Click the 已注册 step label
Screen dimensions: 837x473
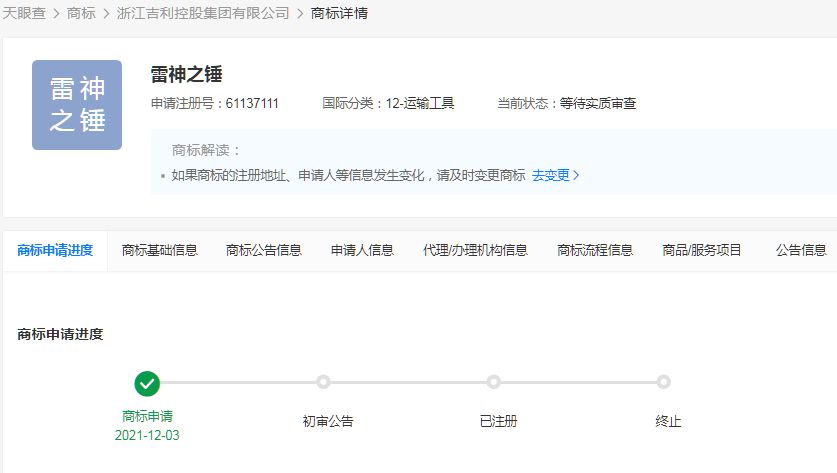click(499, 421)
